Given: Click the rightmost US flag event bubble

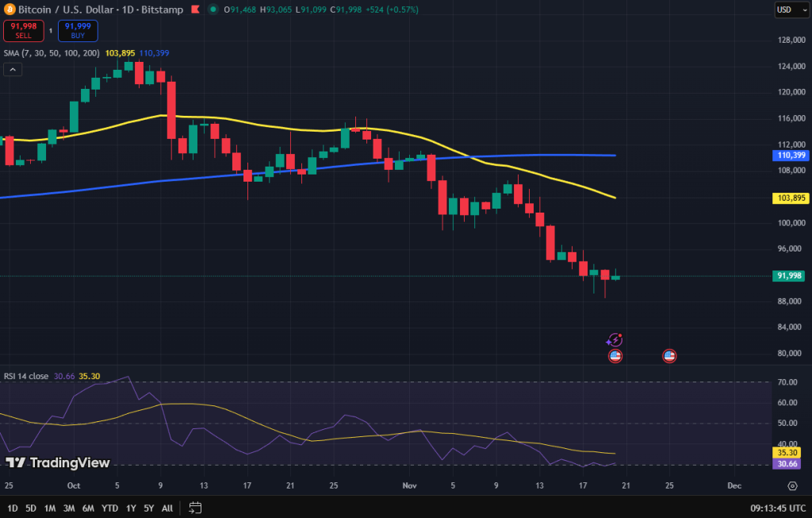Looking at the screenshot, I should 669,355.
